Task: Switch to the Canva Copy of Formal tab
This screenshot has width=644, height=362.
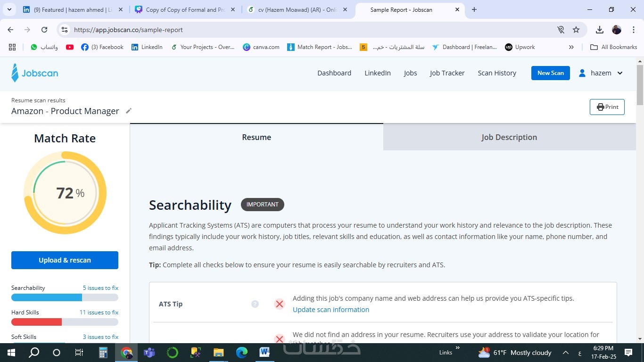Action: pyautogui.click(x=184, y=9)
